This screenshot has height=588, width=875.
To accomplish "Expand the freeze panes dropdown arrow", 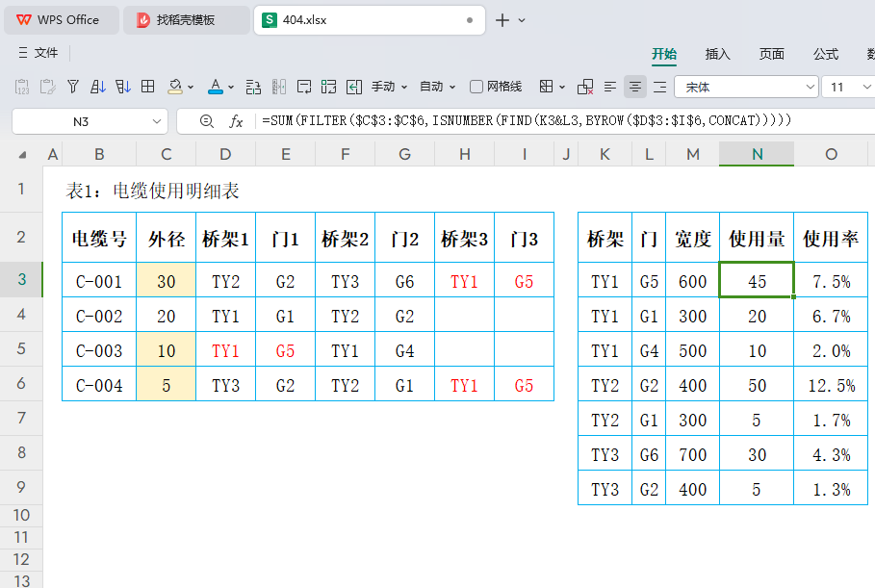I will [x=562, y=87].
